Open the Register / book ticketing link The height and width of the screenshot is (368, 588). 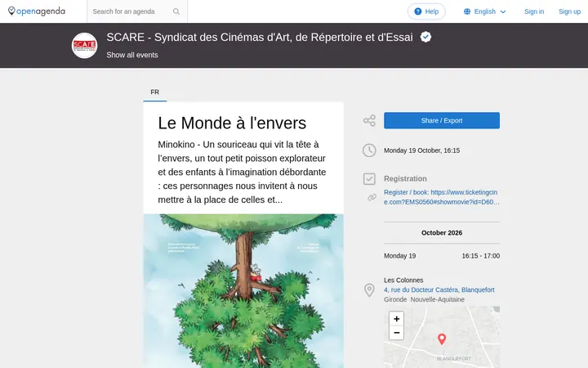(x=441, y=197)
